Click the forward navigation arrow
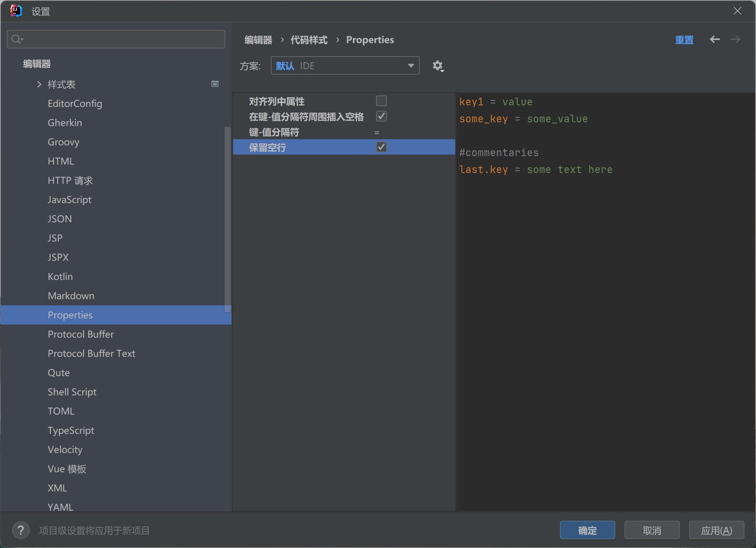The width and height of the screenshot is (756, 548). [735, 39]
